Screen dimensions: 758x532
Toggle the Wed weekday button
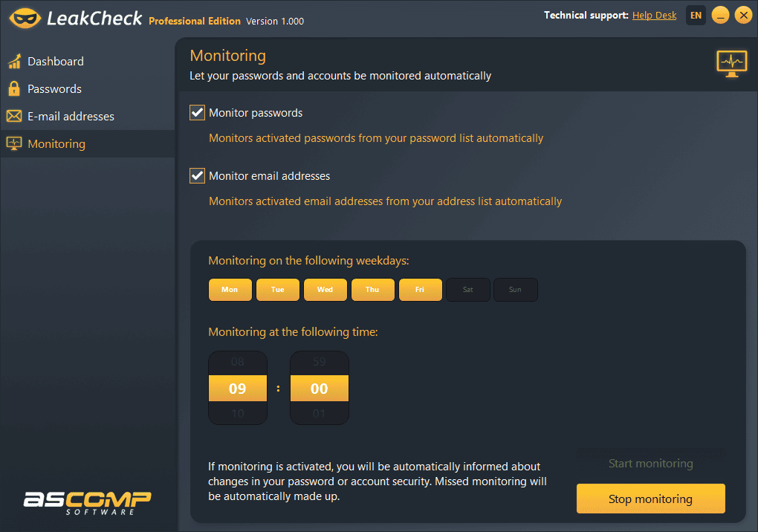[x=325, y=290]
